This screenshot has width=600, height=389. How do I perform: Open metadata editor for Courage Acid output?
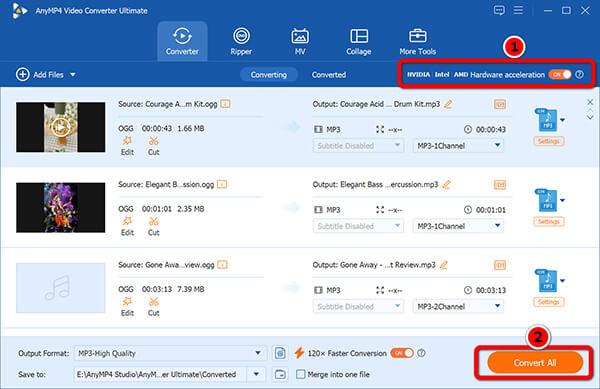[x=500, y=104]
